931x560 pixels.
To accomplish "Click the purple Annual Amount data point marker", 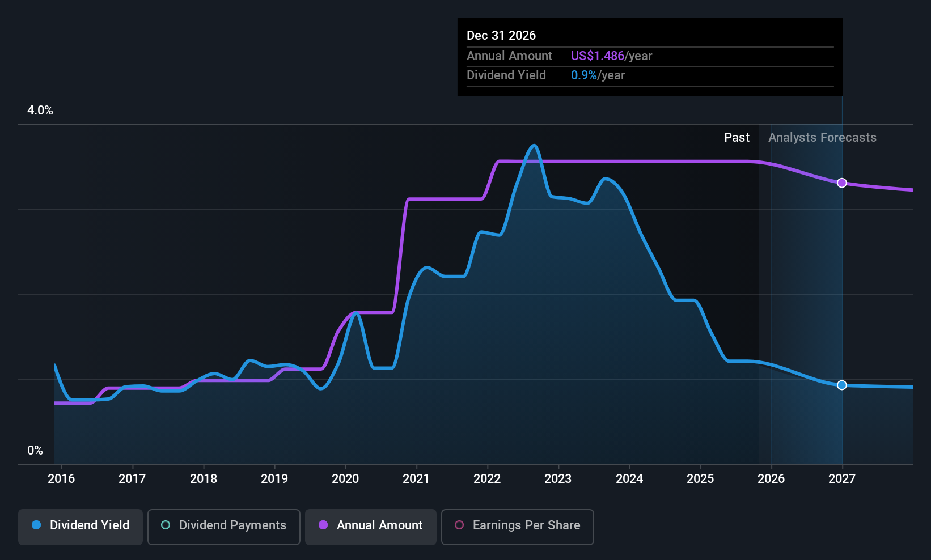I will point(842,183).
